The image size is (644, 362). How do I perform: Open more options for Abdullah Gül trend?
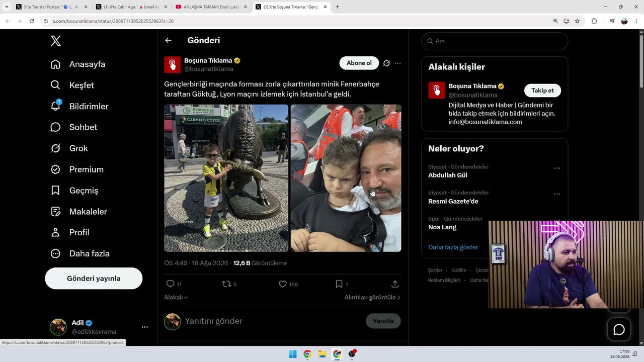(x=557, y=168)
